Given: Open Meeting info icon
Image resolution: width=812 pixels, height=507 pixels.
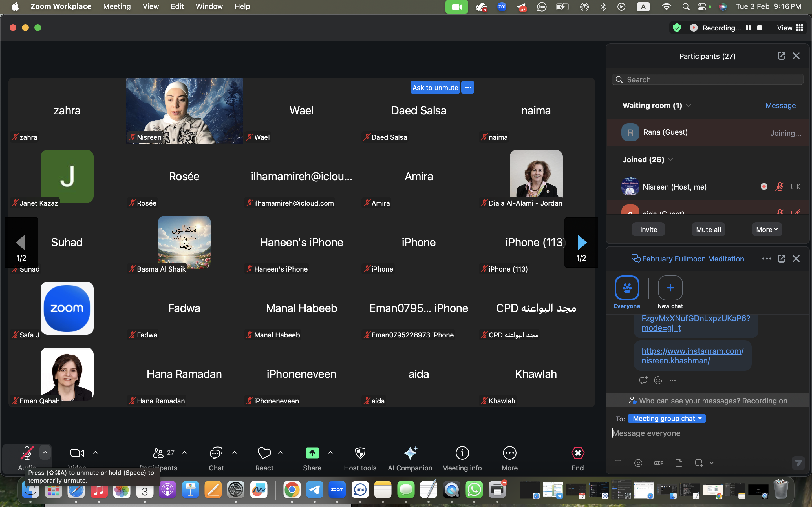Looking at the screenshot, I should tap(462, 453).
